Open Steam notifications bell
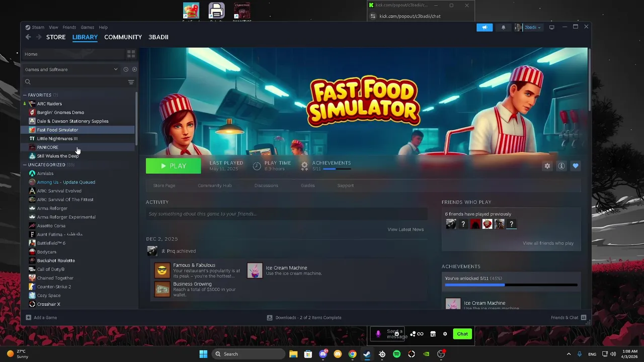The width and height of the screenshot is (644, 362). (x=503, y=28)
